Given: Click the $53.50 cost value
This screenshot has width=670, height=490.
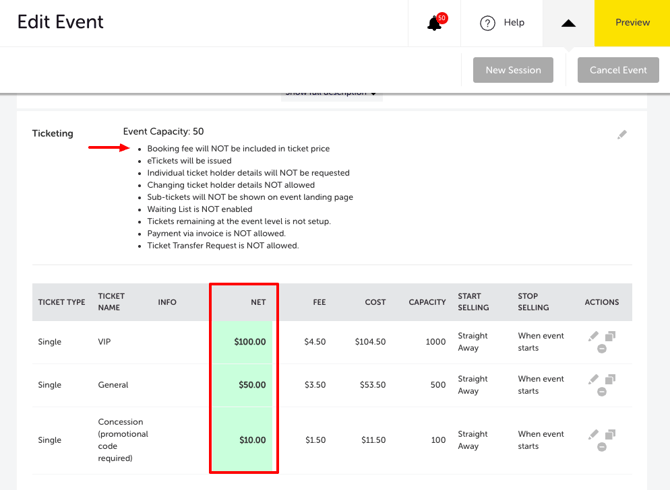Looking at the screenshot, I should coord(373,385).
